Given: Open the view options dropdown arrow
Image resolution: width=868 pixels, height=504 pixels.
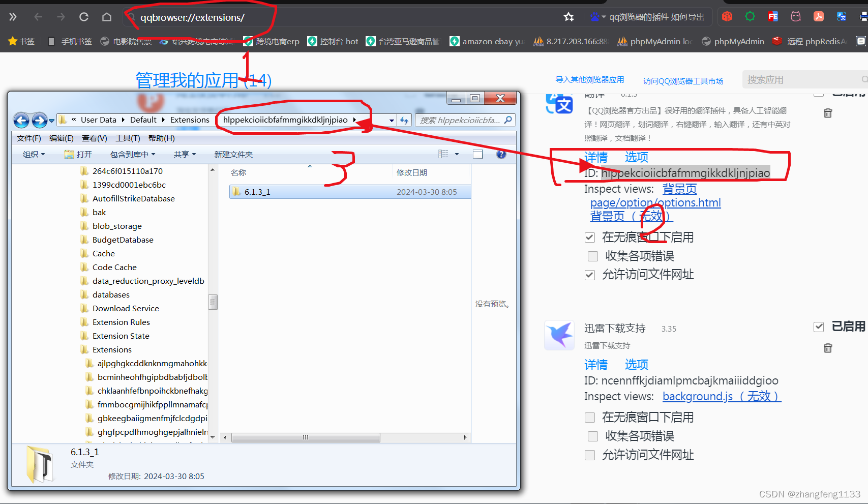Looking at the screenshot, I should tap(457, 154).
